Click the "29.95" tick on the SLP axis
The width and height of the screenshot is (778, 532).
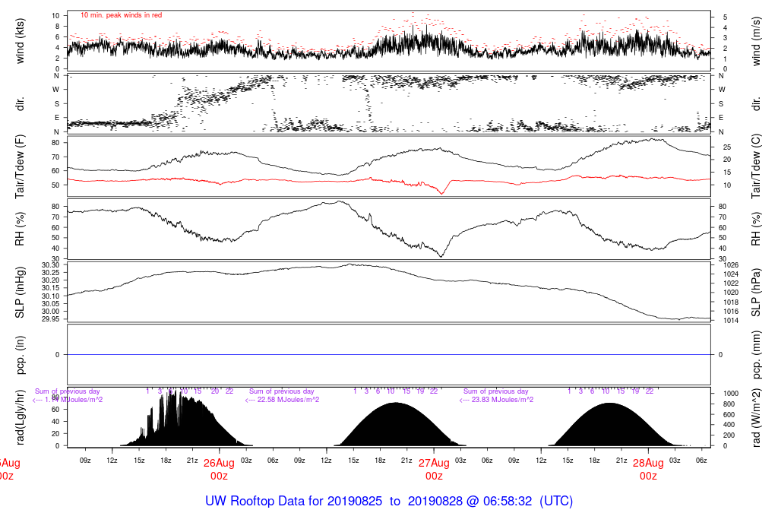(50, 319)
